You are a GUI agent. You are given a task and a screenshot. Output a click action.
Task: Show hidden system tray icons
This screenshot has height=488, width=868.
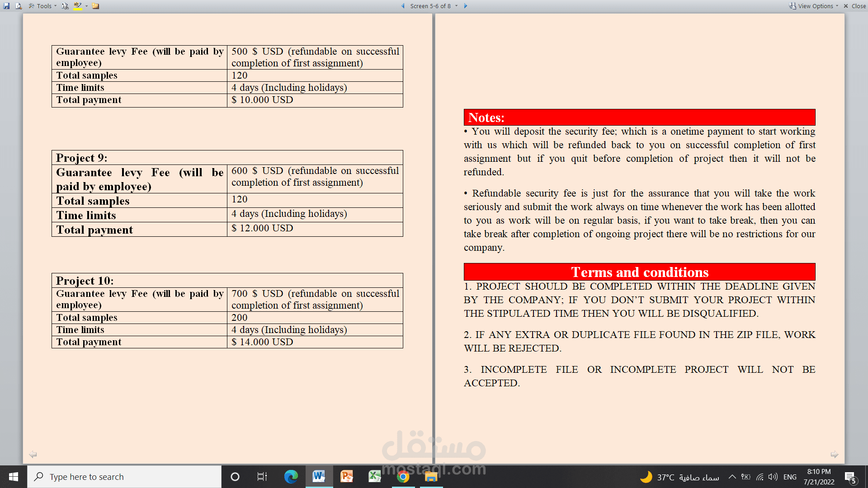pos(732,477)
